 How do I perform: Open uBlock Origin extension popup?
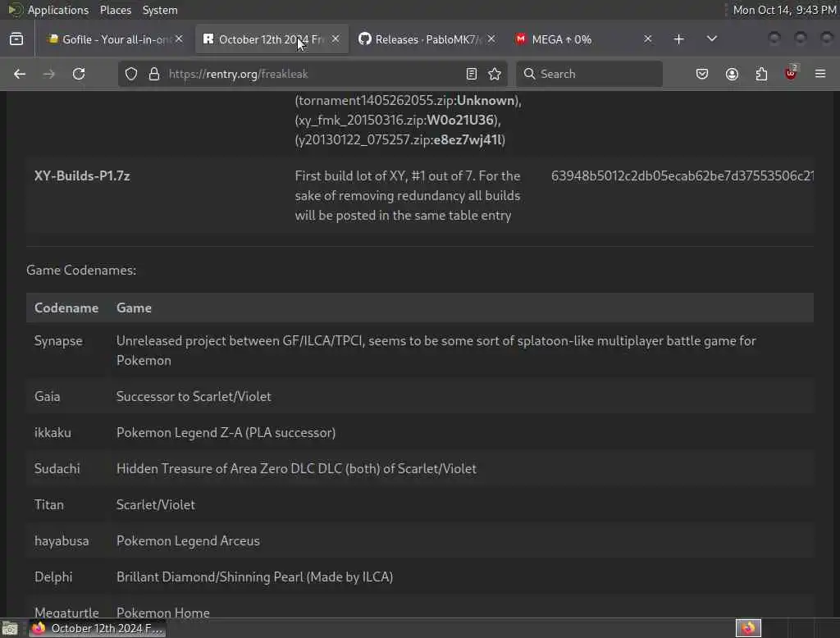tap(791, 74)
